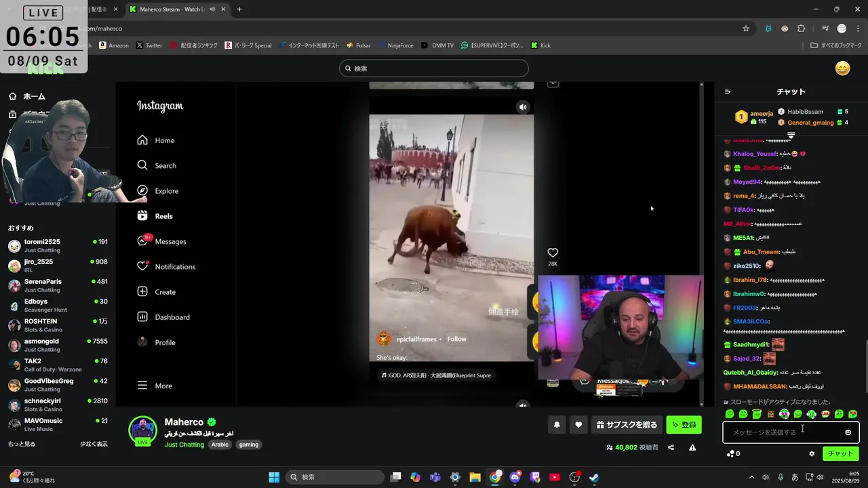
Task: Open the Windows Start menu
Action: [x=274, y=477]
